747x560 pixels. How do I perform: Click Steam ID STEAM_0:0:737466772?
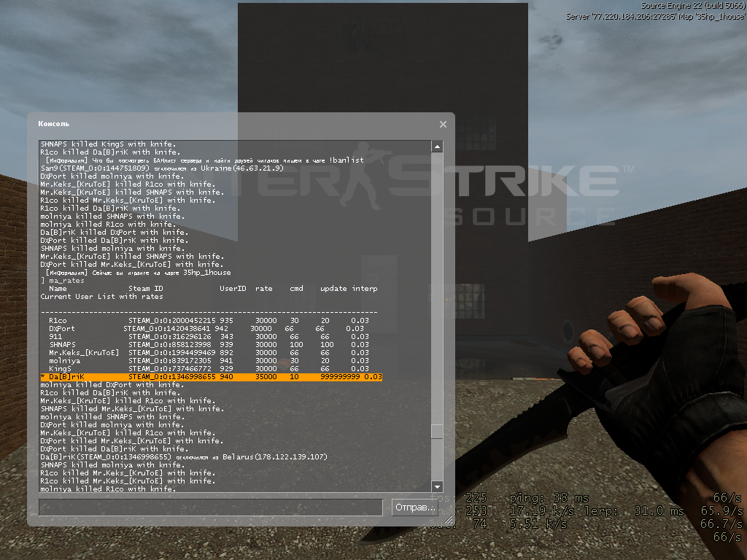coord(169,369)
